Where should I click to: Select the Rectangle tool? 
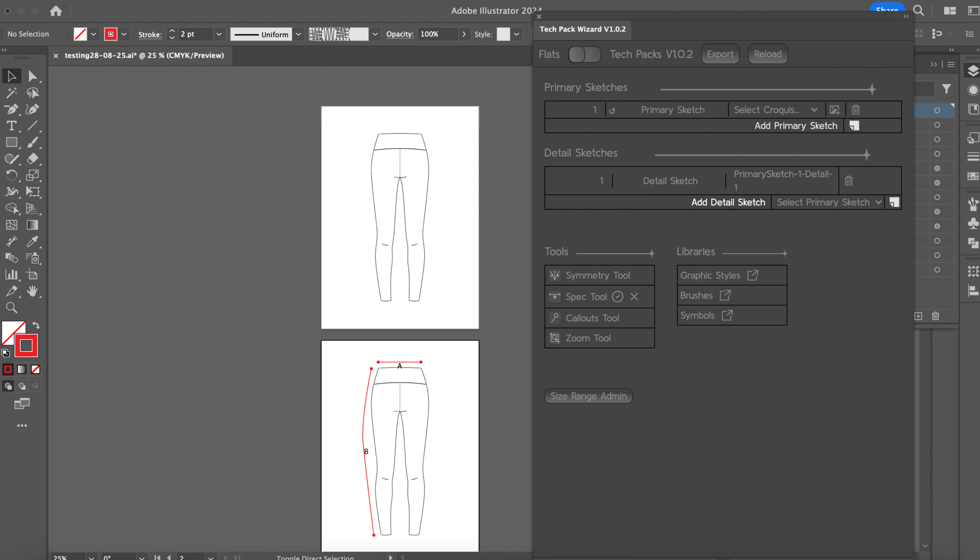[x=11, y=143]
